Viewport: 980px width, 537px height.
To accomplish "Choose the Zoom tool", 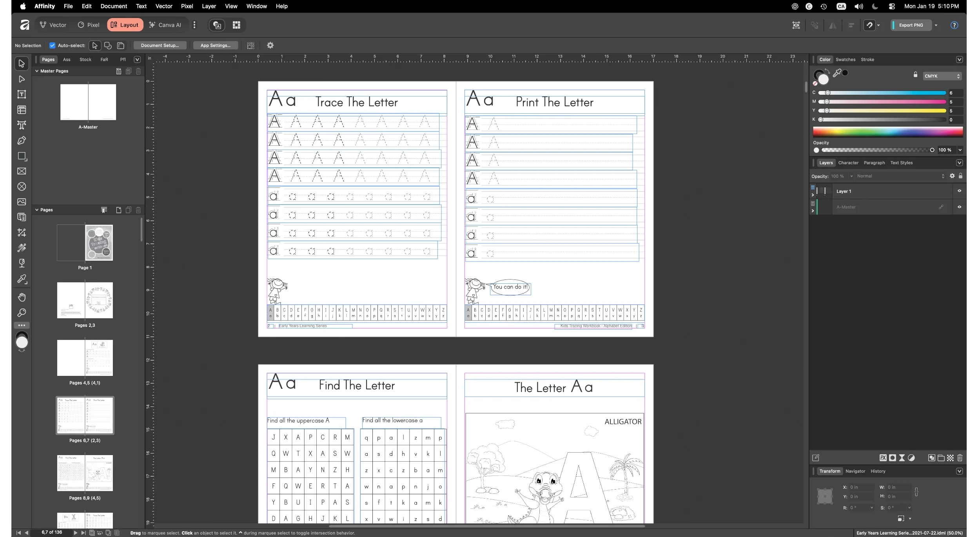I will click(x=22, y=312).
